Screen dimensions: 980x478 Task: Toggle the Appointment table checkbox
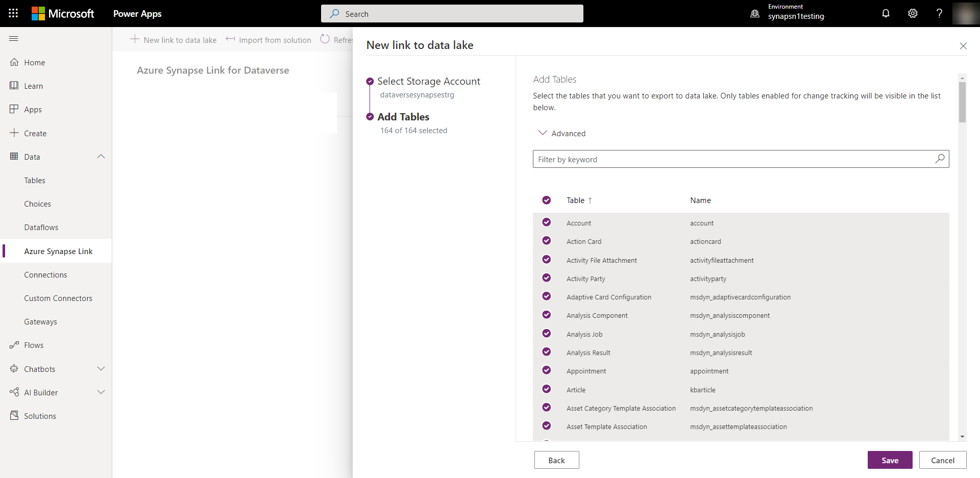pyautogui.click(x=546, y=370)
